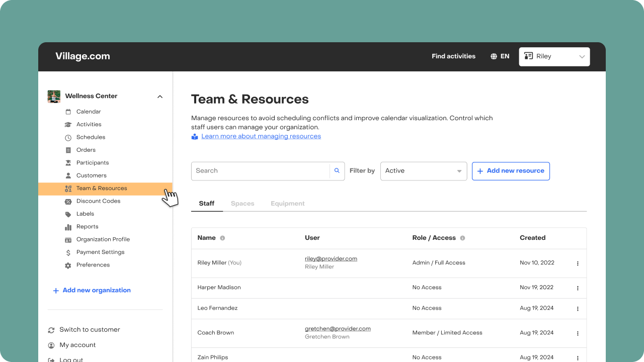The height and width of the screenshot is (362, 644).
Task: Open the Riley user dropdown
Action: (x=554, y=57)
